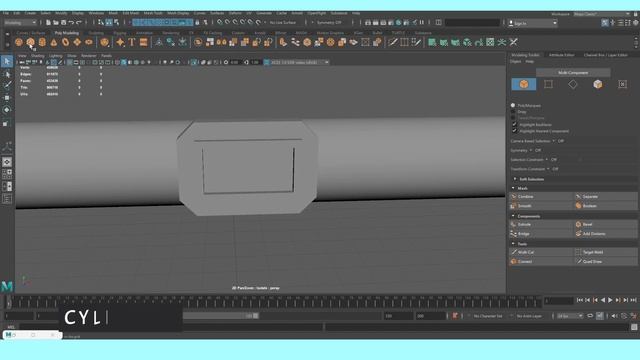This screenshot has height=360, width=640.
Task: Create a polygon cylinder from shelf
Action: (42, 42)
